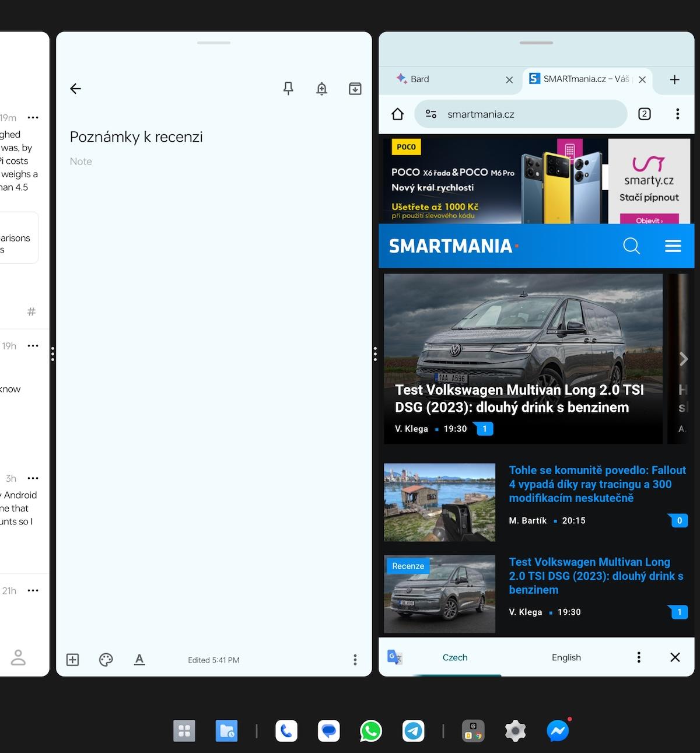Open the Fallout 4 ray tracing article

[597, 484]
